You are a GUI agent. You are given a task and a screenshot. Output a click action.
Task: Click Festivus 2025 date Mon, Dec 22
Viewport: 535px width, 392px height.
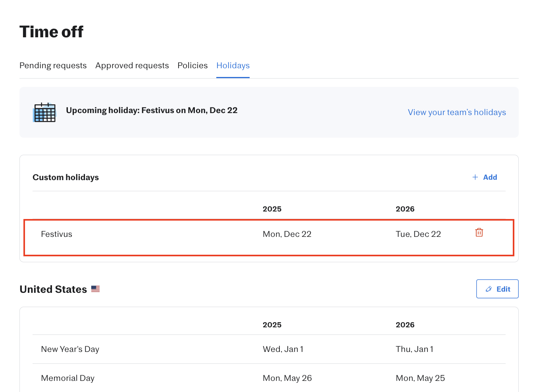[x=287, y=234]
